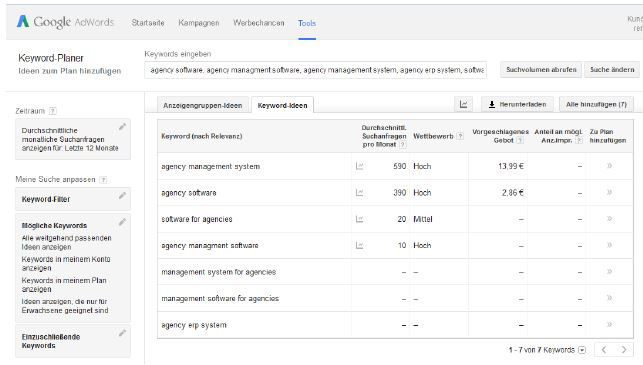Add agency managment software to plan

click(x=609, y=245)
